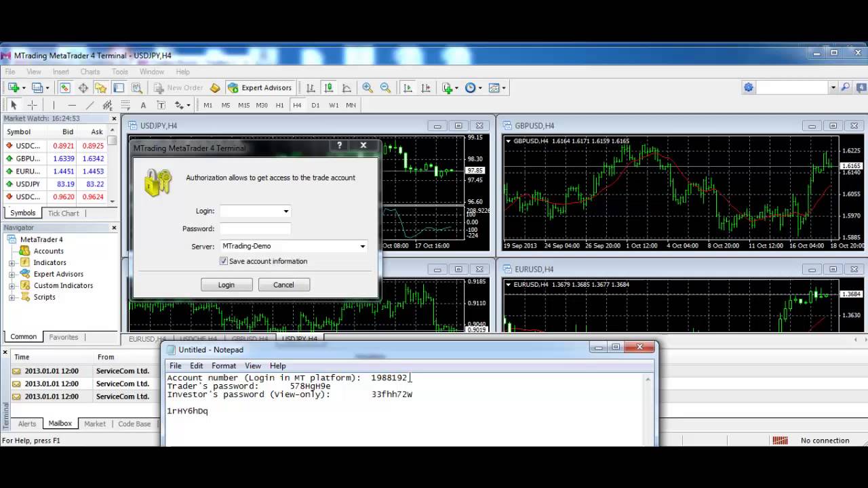Image resolution: width=868 pixels, height=488 pixels.
Task: Click into the Login input field
Action: click(250, 211)
